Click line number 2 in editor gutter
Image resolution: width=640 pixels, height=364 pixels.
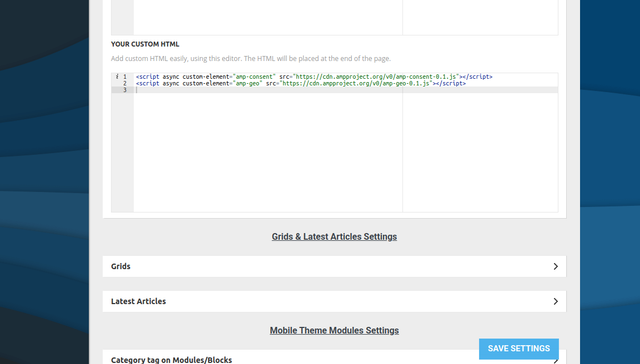click(x=125, y=83)
